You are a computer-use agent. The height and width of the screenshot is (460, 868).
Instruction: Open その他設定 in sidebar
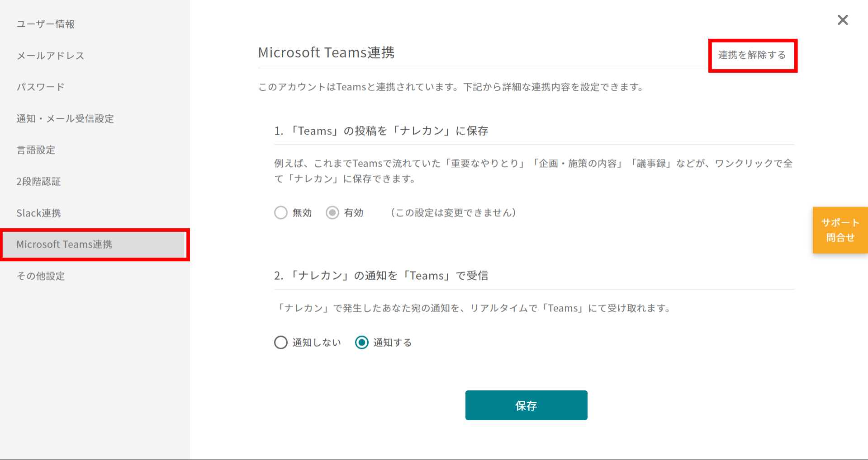click(x=41, y=276)
